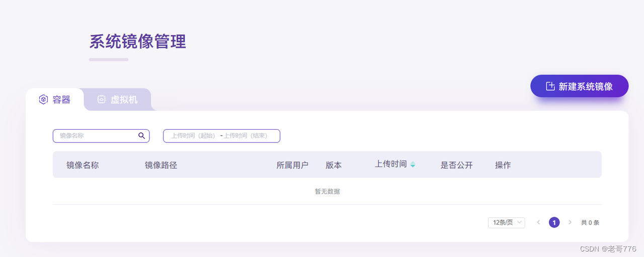Click the 上传时间 column header text
Image resolution: width=644 pixels, height=257 pixels.
[391, 164]
